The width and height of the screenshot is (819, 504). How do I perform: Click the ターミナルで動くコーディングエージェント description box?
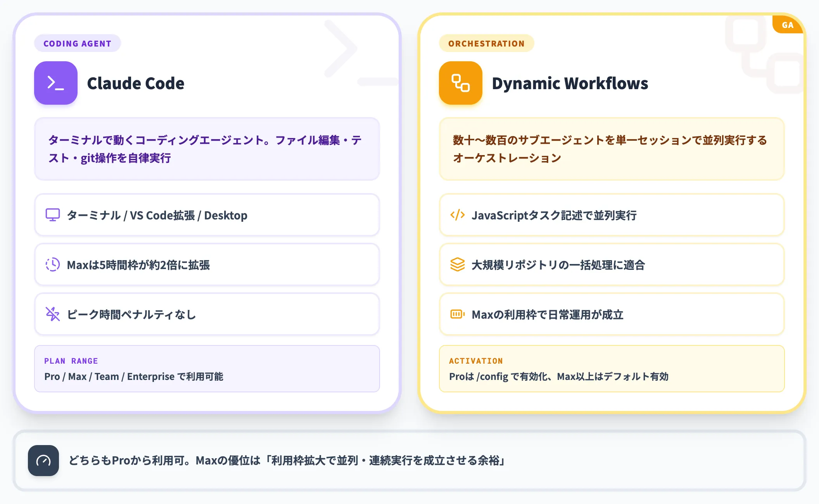tap(207, 149)
